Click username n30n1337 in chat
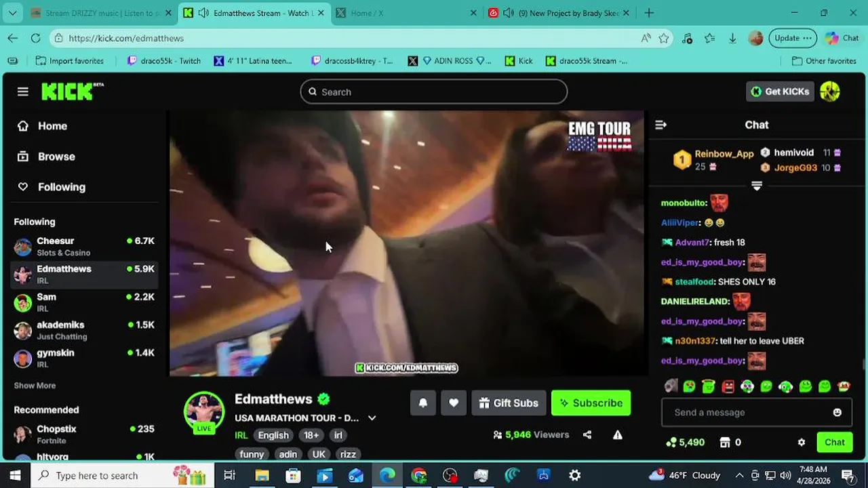This screenshot has width=868, height=488. point(695,341)
